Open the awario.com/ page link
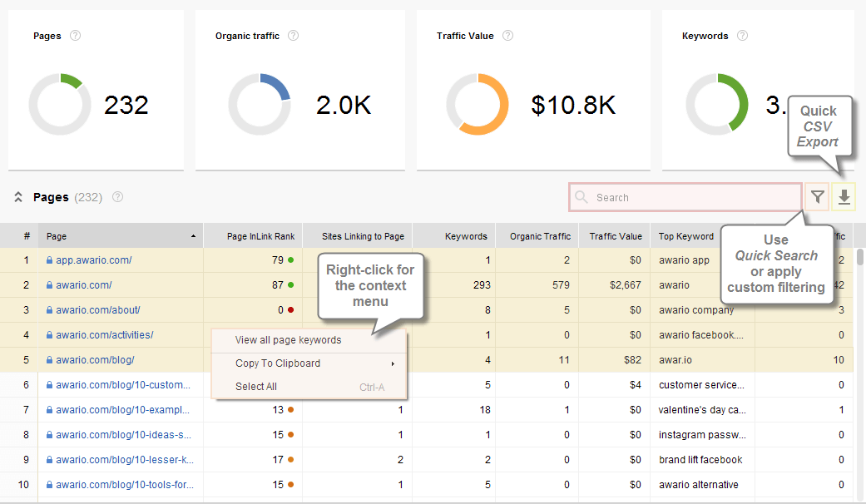 pyautogui.click(x=83, y=284)
